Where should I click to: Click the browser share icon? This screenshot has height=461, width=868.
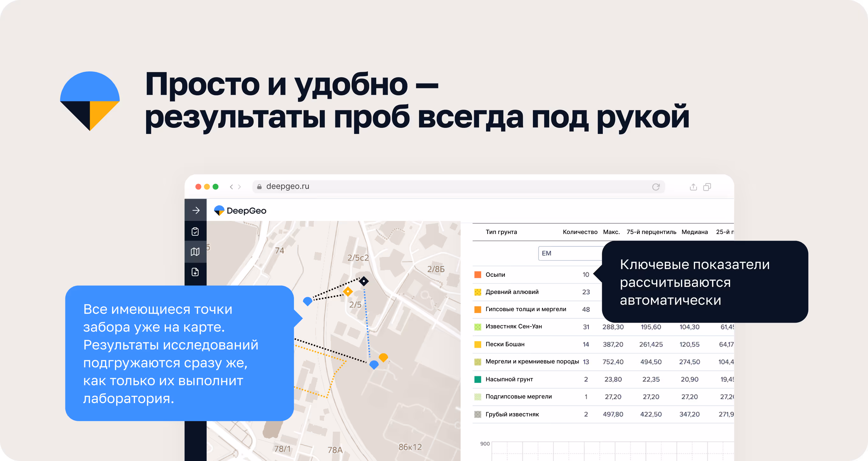(693, 187)
